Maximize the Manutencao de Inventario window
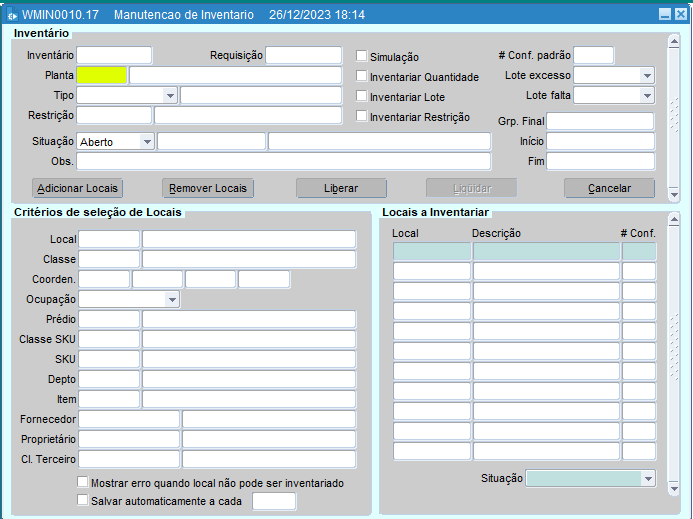This screenshot has height=519, width=693. [x=680, y=15]
